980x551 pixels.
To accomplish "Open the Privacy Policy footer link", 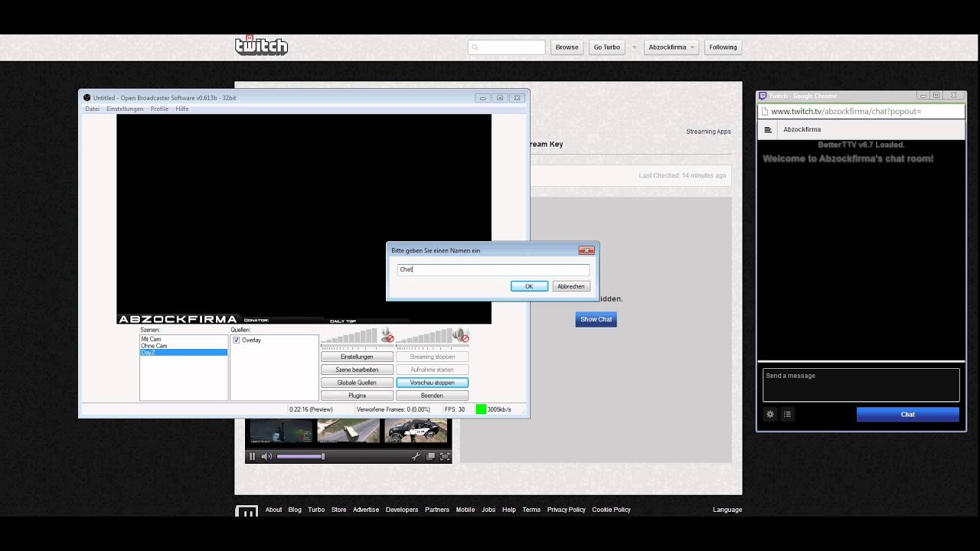I will click(x=567, y=510).
